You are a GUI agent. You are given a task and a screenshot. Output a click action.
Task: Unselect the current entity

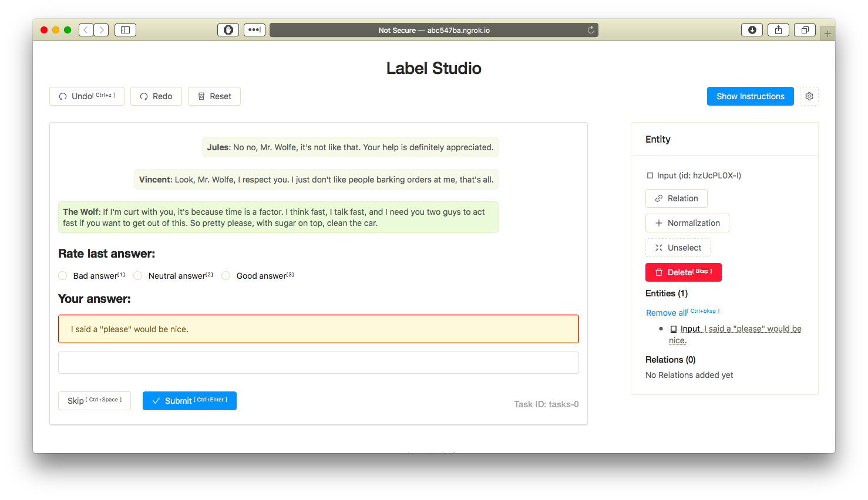pyautogui.click(x=678, y=248)
